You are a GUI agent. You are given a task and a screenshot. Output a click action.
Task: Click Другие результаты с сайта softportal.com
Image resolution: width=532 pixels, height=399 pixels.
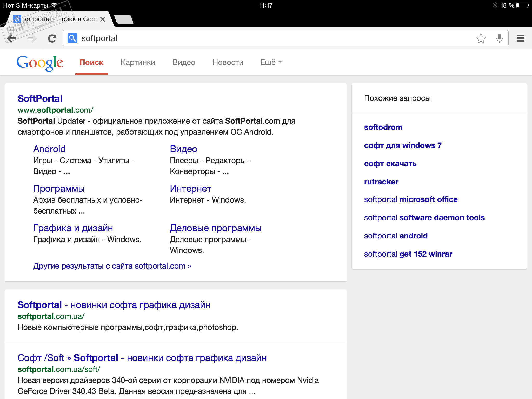[x=112, y=266]
